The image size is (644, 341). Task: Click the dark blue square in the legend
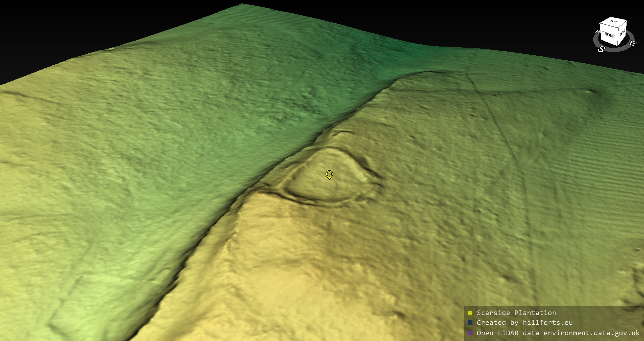470,323
